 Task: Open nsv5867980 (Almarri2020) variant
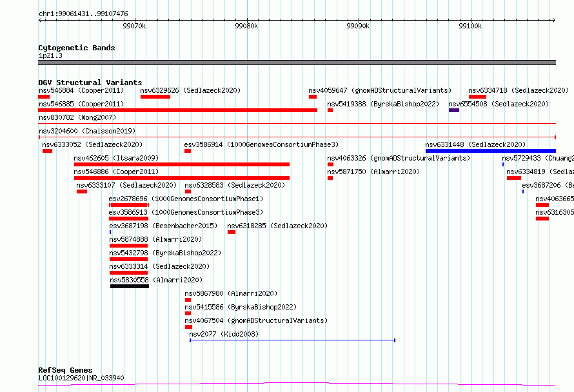(x=231, y=293)
